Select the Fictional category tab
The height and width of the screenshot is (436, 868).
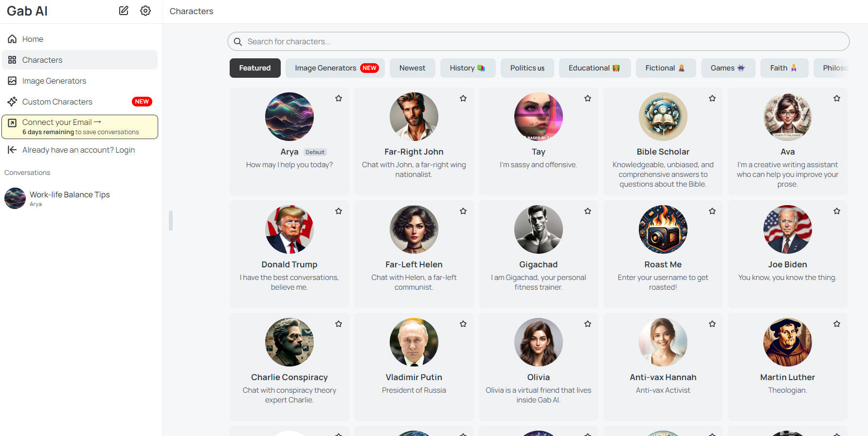pyautogui.click(x=666, y=68)
